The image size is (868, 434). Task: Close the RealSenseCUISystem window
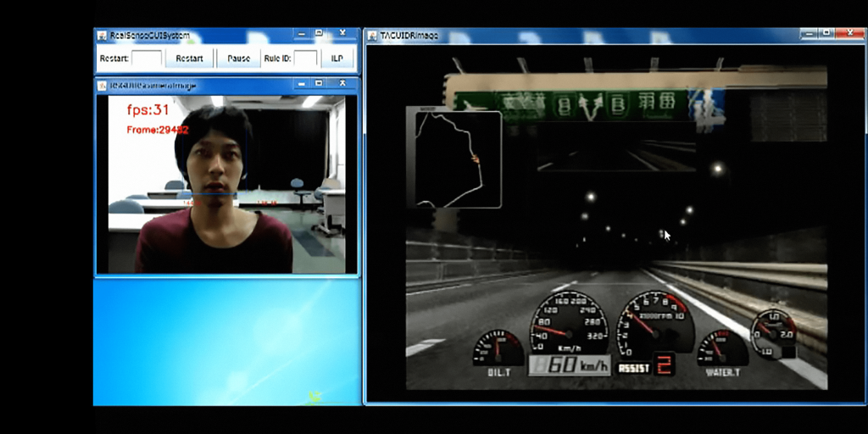pos(342,33)
